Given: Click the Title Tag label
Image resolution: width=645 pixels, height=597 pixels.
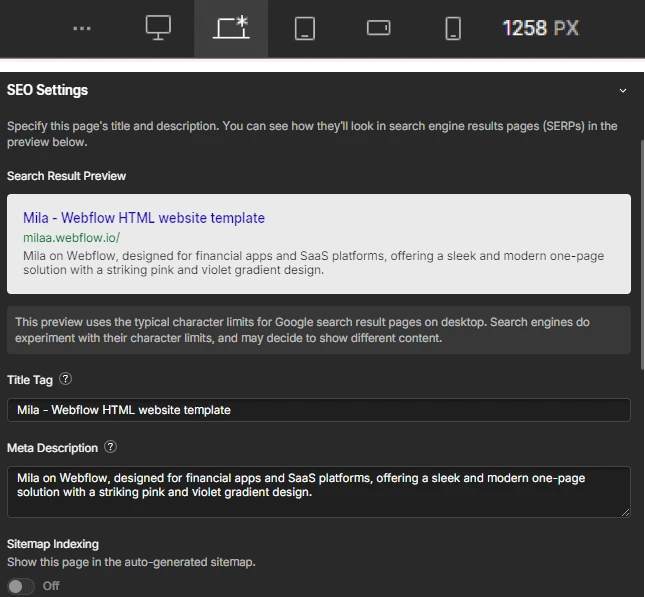Looking at the screenshot, I should click(x=30, y=380).
